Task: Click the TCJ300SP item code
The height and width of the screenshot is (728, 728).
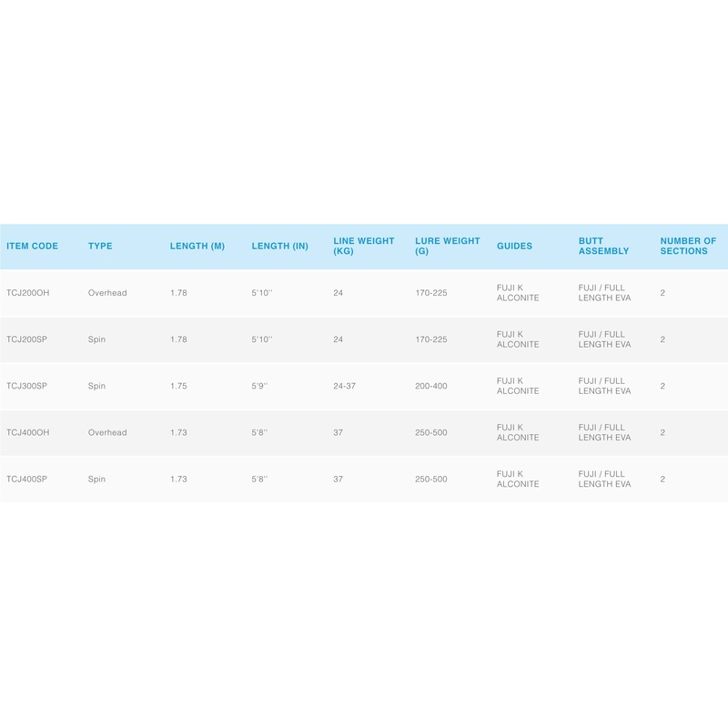Action: tap(26, 386)
